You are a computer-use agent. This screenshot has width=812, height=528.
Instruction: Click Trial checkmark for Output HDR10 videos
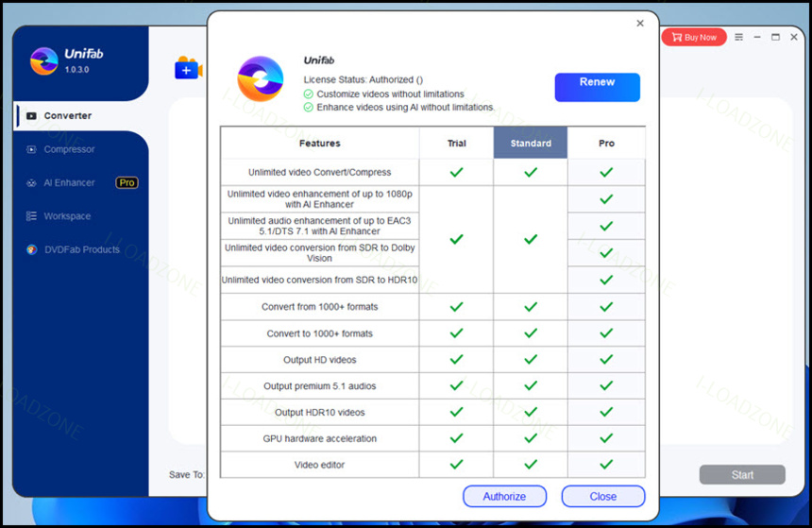pos(456,412)
